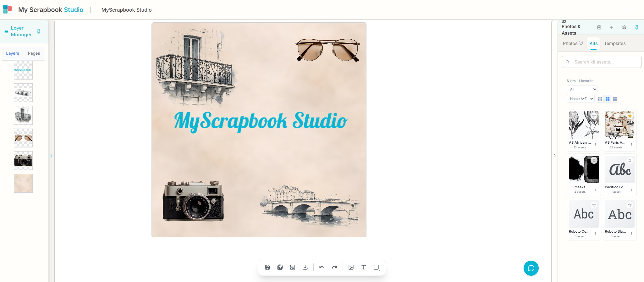
Task: Open the Roboto Sla... kit options menu
Action: pos(631,234)
